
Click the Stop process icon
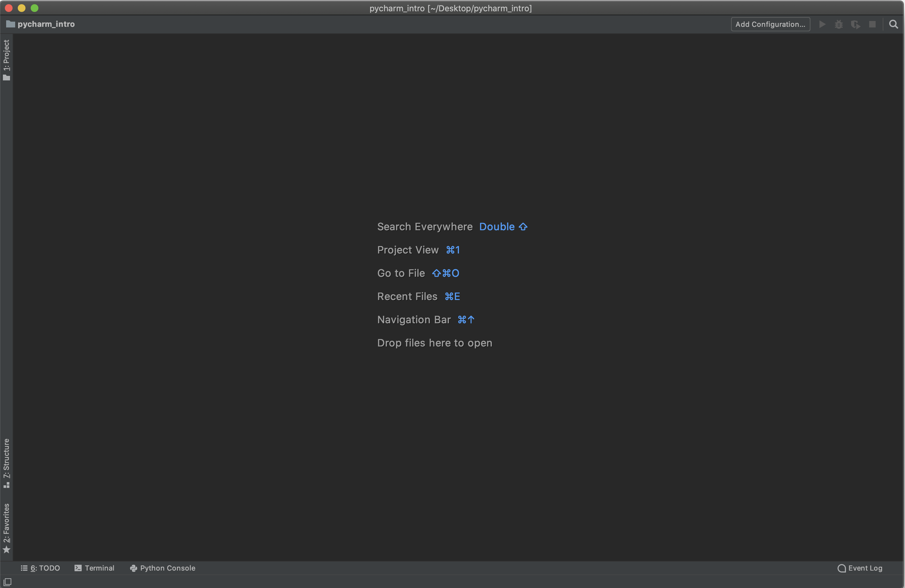(x=872, y=25)
